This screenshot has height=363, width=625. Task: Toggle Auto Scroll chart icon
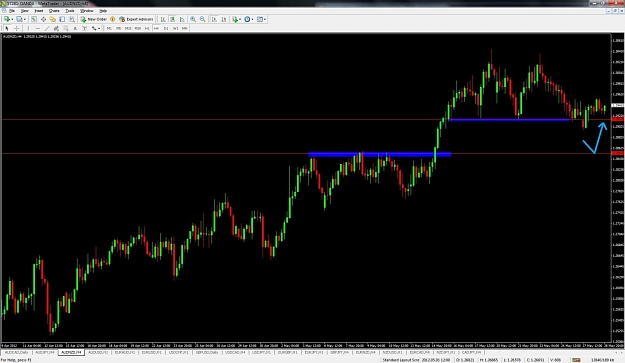click(x=214, y=19)
